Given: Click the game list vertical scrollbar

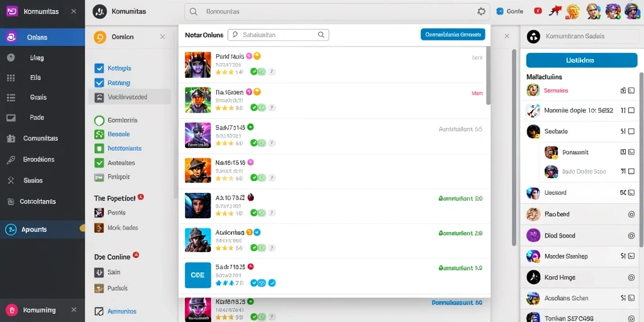Looking at the screenshot, I should coord(488,75).
